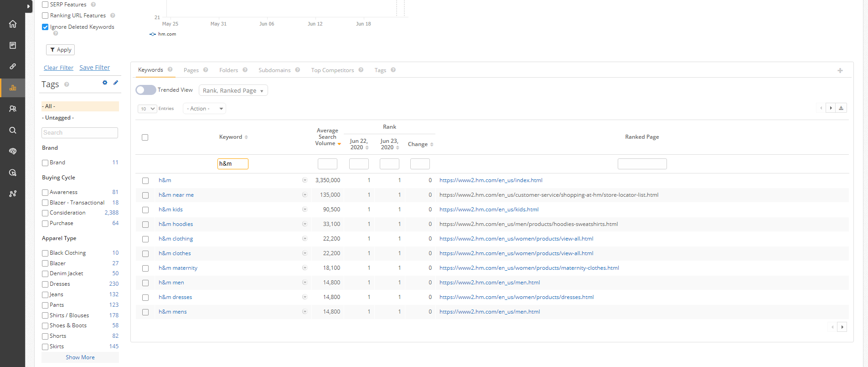
Task: Check the Brand tag checkbox
Action: coord(45,163)
